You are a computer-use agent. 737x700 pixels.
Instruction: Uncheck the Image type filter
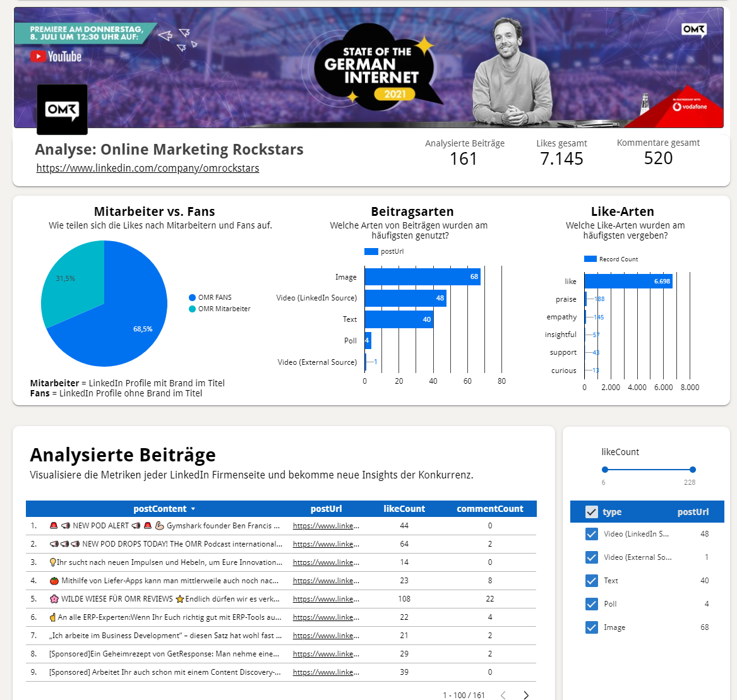(x=591, y=627)
